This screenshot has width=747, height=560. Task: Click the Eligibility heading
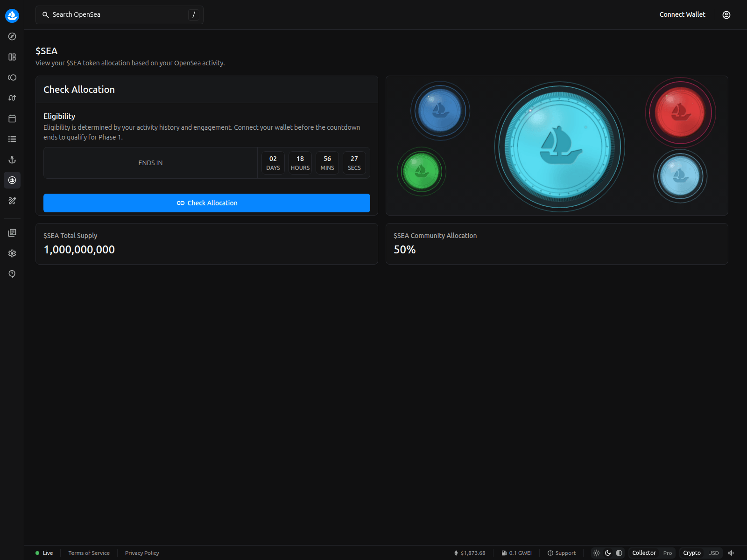[x=59, y=116]
